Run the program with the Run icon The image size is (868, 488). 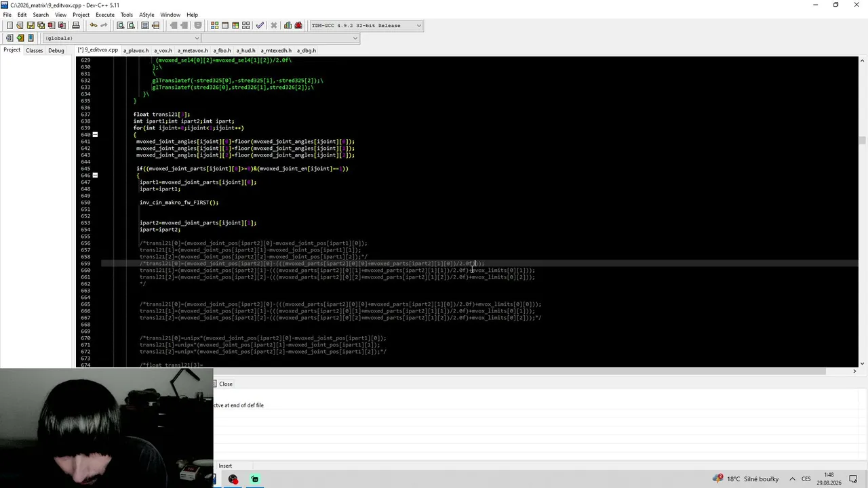(225, 25)
